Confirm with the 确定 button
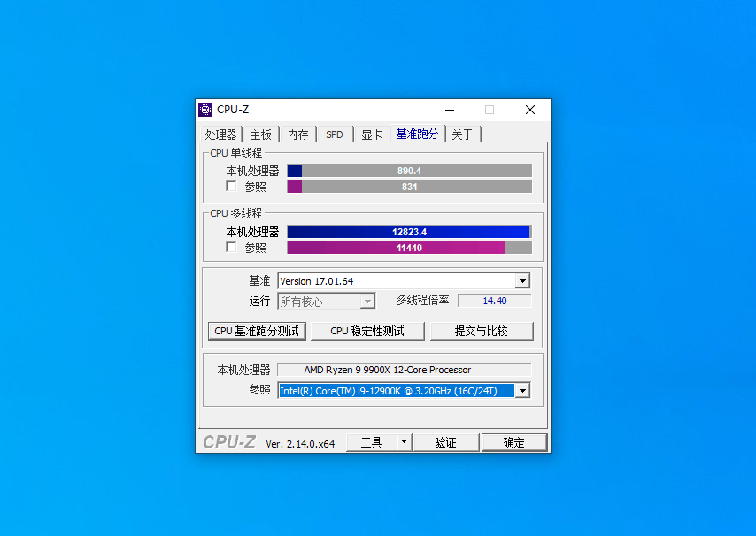This screenshot has height=536, width=756. (514, 442)
